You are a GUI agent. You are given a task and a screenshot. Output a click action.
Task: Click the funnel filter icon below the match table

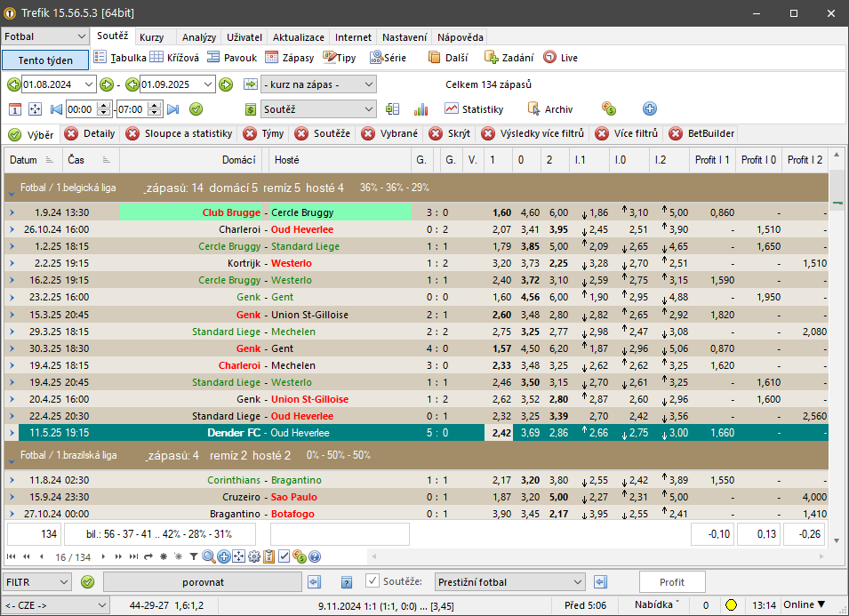tap(193, 556)
